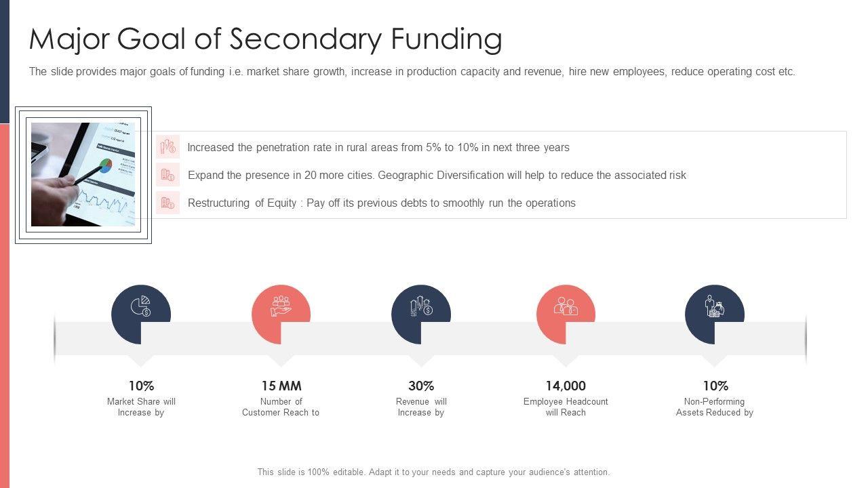Select the 30% revenue increase figure
Screen dimensions: 868x488
[x=421, y=386]
